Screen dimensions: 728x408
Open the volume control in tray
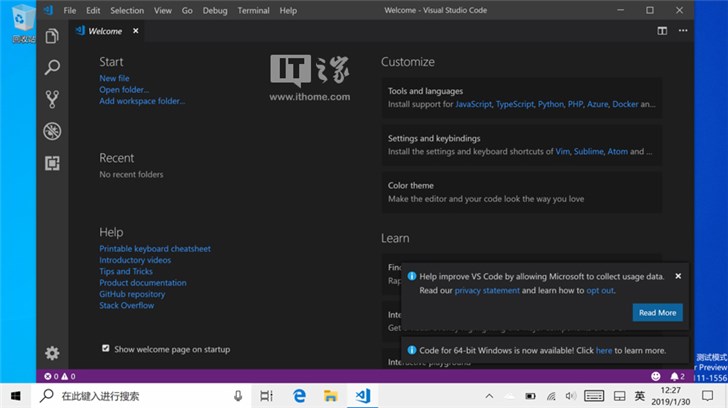[571, 396]
